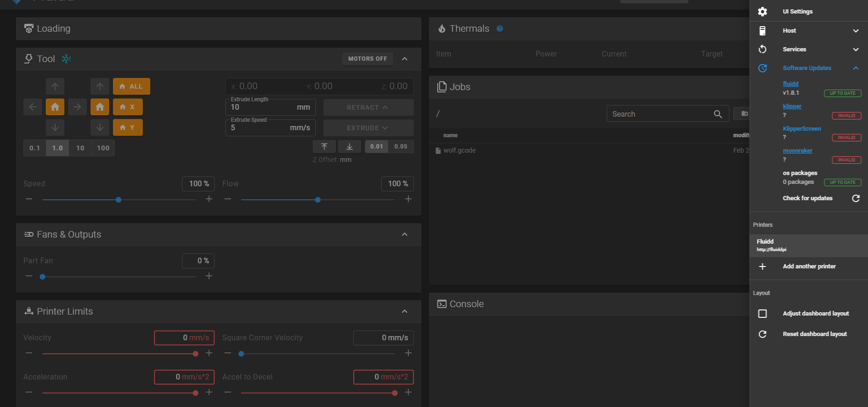Screen dimensions: 868x407
Task: Jog the X axis left arrow
Action: pyautogui.click(x=33, y=107)
